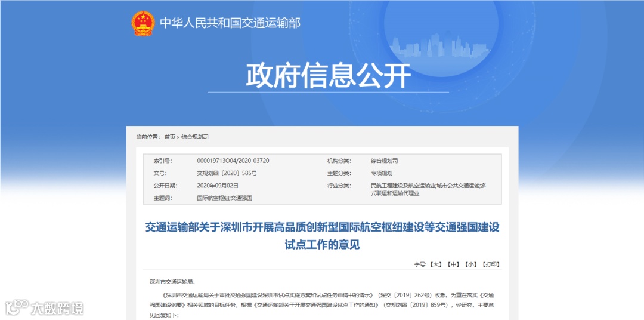Click the 打印 print button
The height and width of the screenshot is (320, 644).
pos(491,264)
